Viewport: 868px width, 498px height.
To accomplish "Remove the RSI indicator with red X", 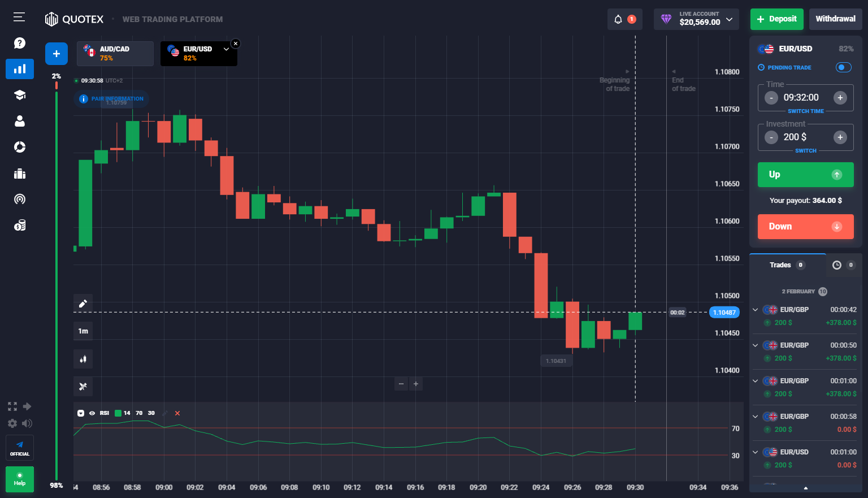I will [x=177, y=413].
